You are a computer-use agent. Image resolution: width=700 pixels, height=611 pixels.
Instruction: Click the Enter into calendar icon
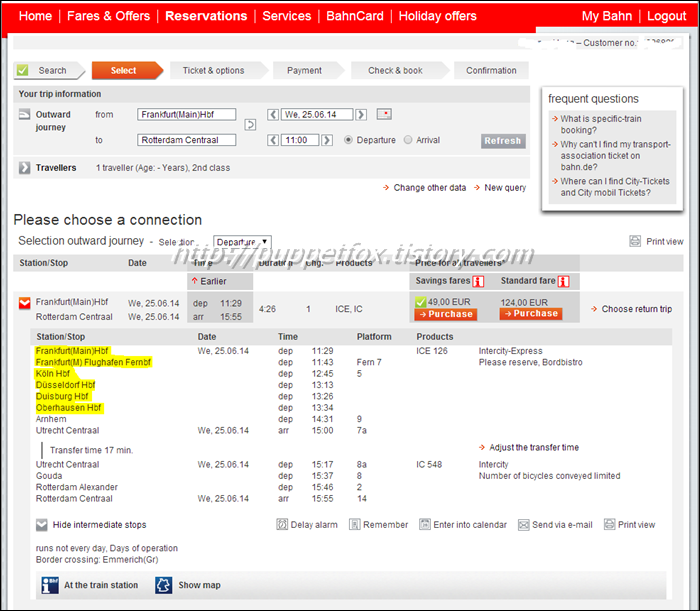coord(425,524)
